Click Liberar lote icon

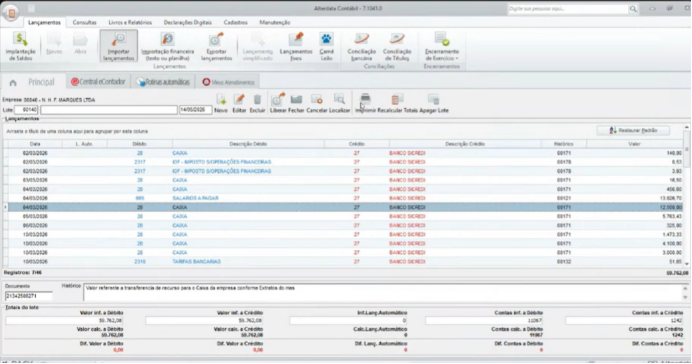coord(278,104)
